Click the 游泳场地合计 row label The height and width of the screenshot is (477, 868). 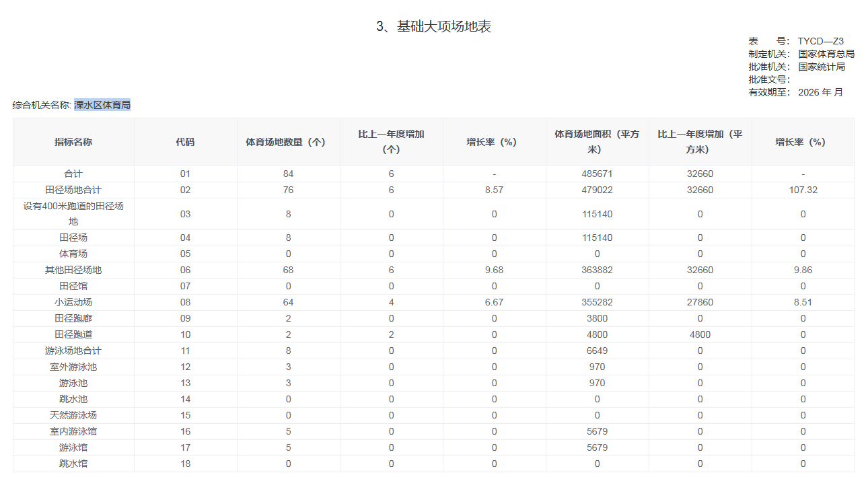[73, 351]
